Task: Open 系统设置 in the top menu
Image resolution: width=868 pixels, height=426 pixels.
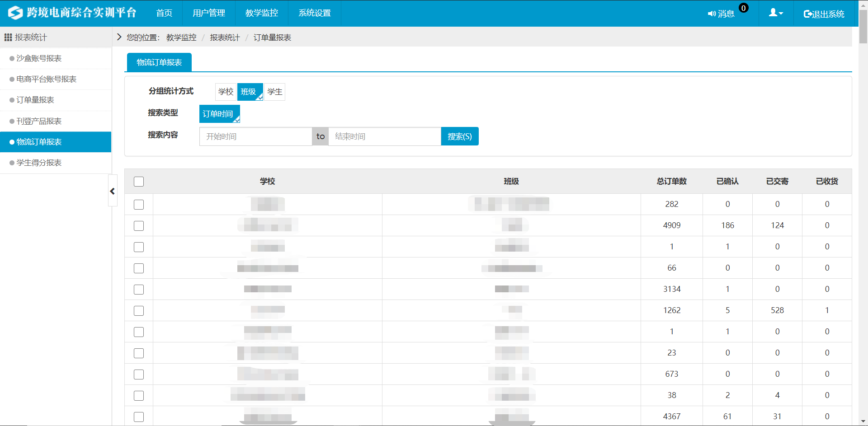Action: coord(314,13)
